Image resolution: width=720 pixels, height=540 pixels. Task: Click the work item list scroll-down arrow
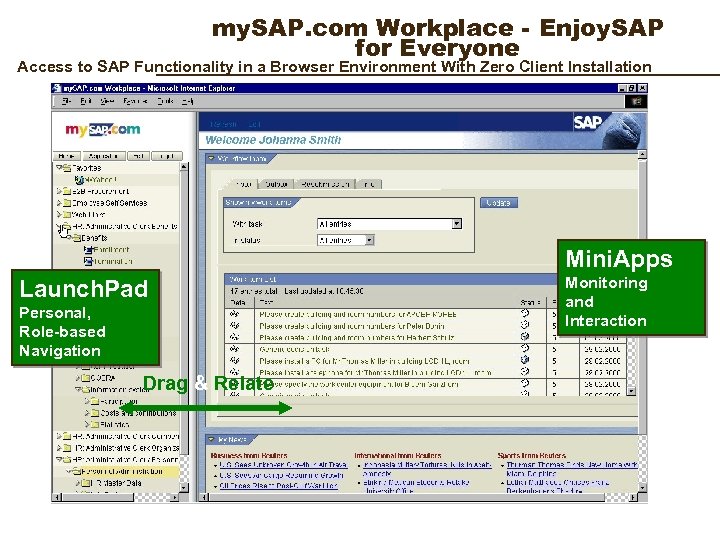coord(631,391)
